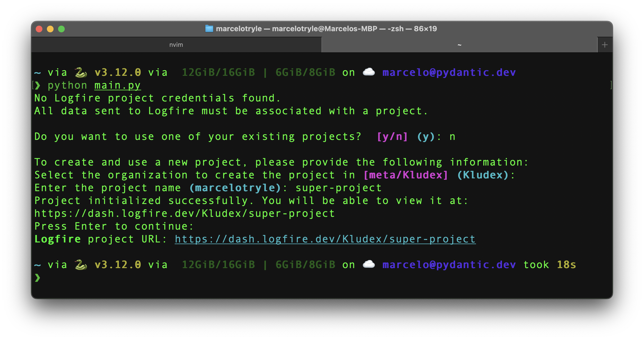The height and width of the screenshot is (340, 644).
Task: Click 'To create and use a new project' line
Action: click(281, 162)
